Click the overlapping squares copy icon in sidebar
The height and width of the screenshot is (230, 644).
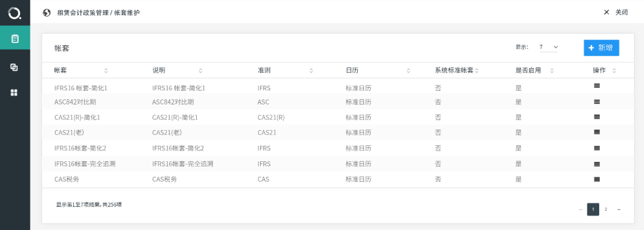tap(14, 68)
